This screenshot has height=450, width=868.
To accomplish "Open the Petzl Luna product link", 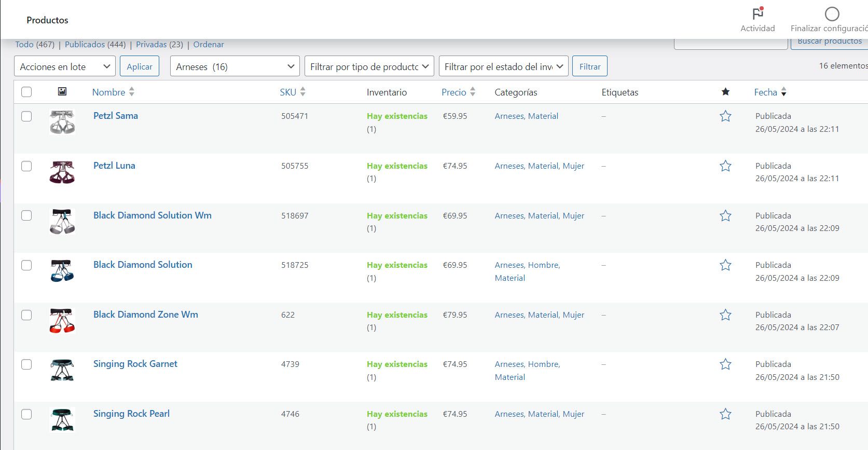I will 114,166.
